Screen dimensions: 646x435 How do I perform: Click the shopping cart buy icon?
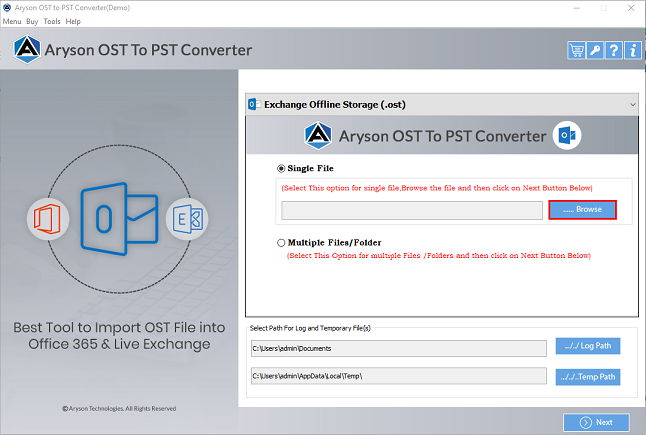coord(576,50)
